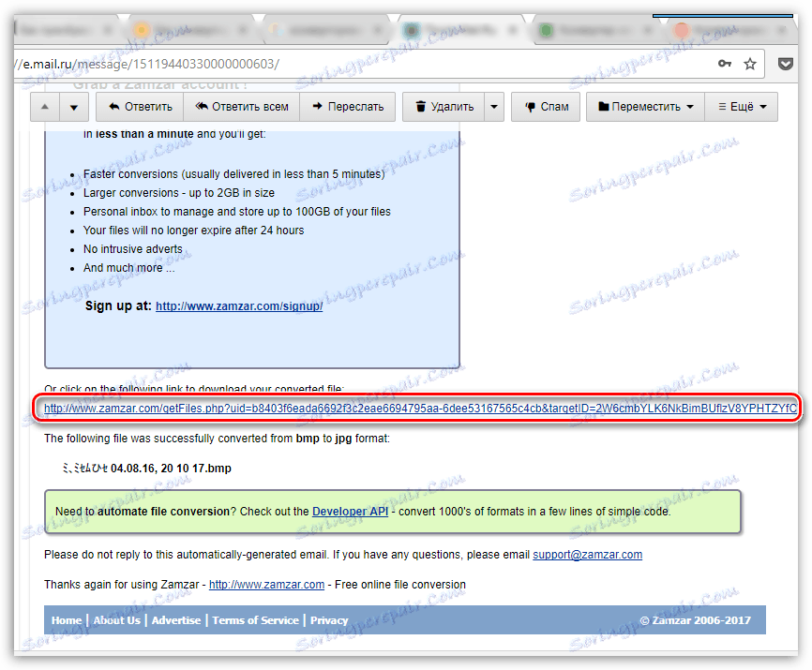The height and width of the screenshot is (670, 812).
Task: Click the Ответить всем (Reply all) button
Action: pos(242,107)
